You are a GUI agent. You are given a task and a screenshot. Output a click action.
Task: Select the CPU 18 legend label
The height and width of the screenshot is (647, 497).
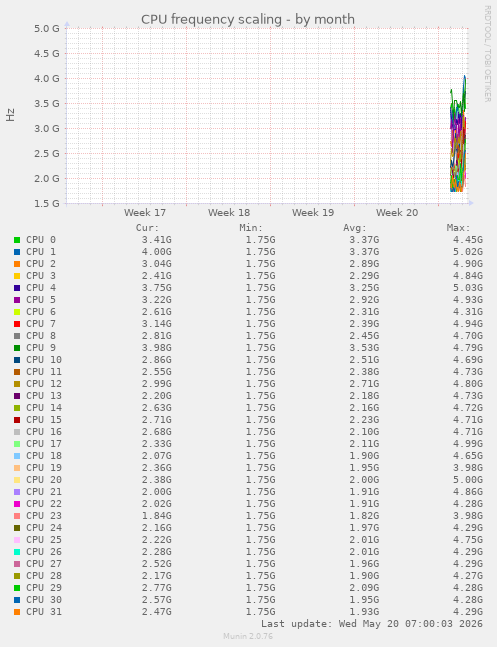[x=44, y=455]
